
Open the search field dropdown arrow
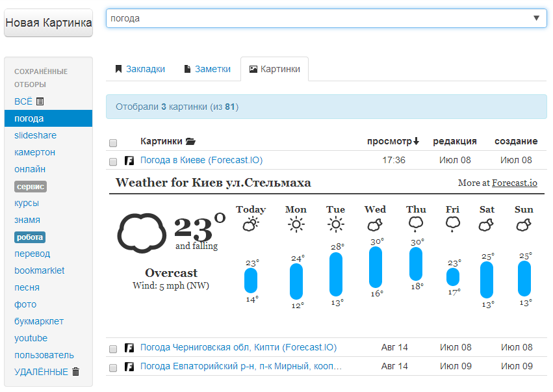pyautogui.click(x=537, y=18)
